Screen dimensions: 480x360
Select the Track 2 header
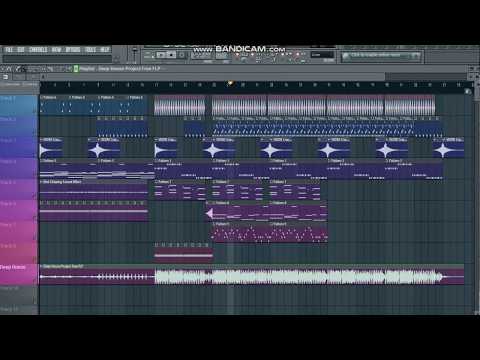[19, 126]
